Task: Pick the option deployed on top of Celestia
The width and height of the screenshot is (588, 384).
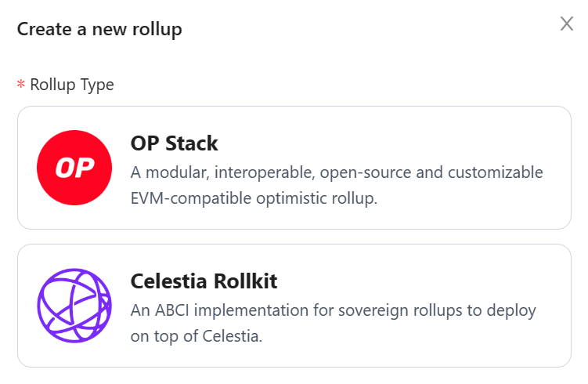Action: tap(294, 306)
